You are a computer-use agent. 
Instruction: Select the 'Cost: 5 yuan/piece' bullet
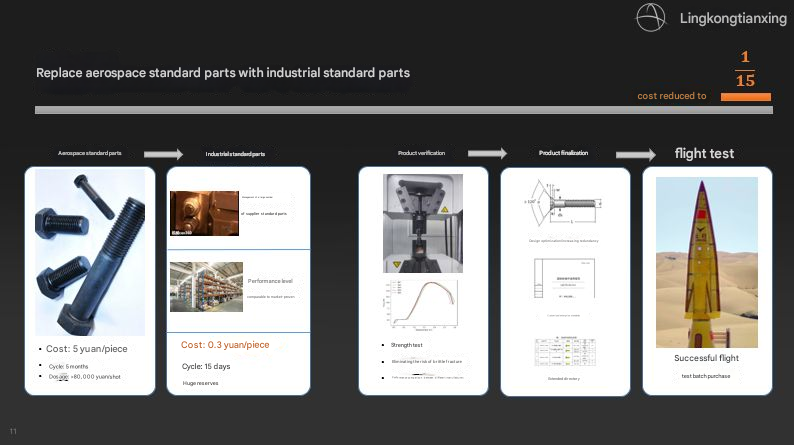(87, 349)
